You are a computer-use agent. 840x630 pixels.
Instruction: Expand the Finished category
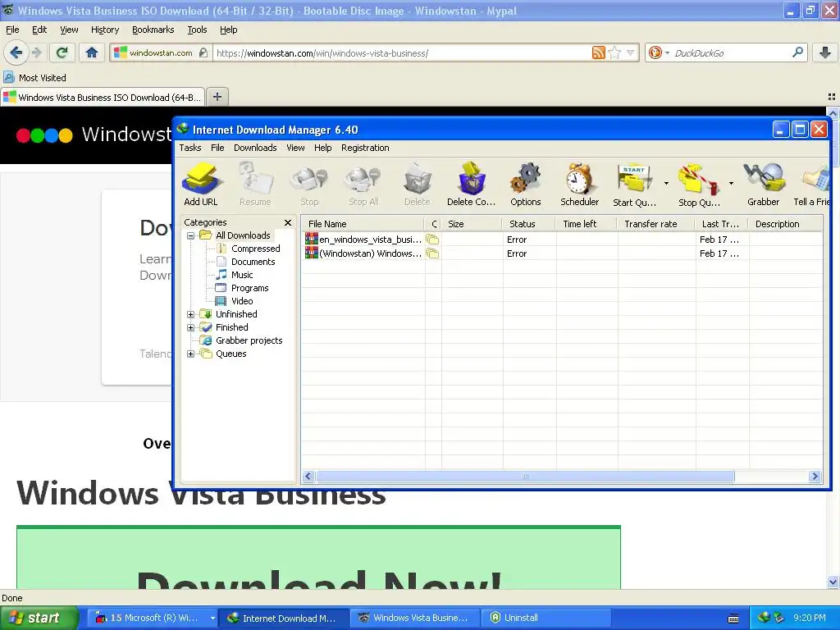[x=190, y=327]
